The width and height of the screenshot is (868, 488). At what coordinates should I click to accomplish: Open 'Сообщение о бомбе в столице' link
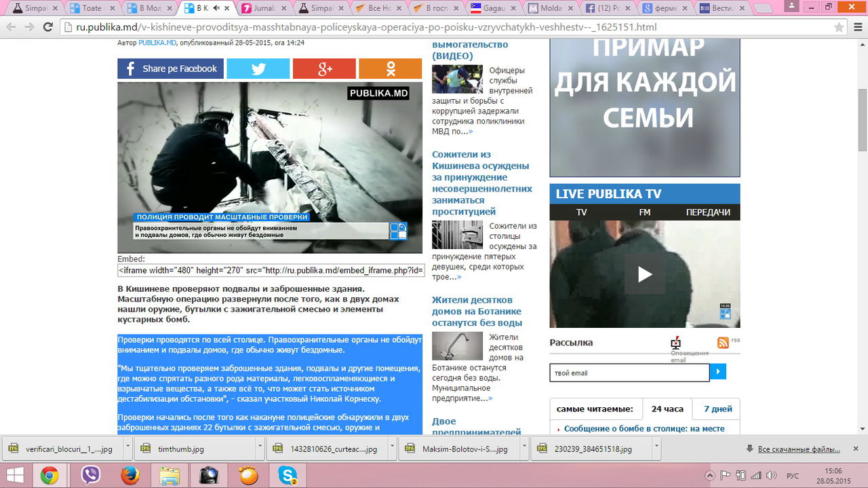point(644,428)
